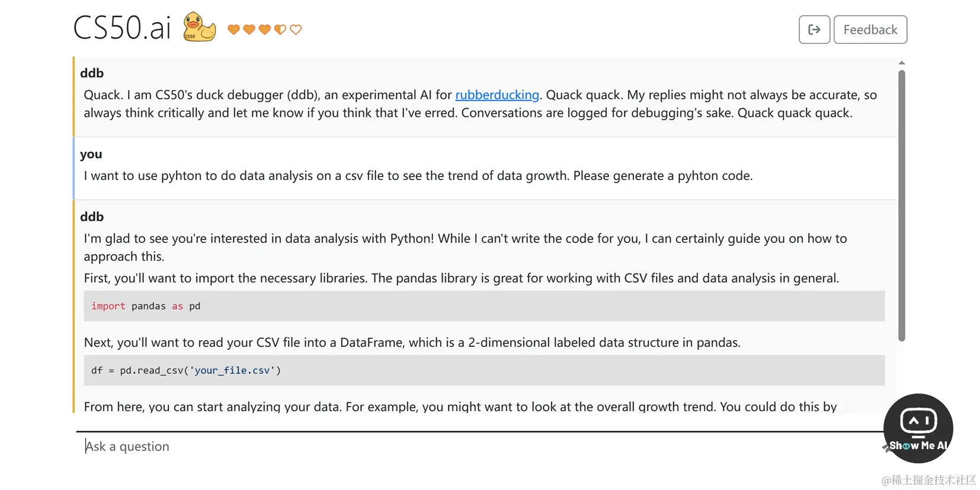Follow the rubberducking hyperlink
This screenshot has height=490, width=980.
(497, 95)
